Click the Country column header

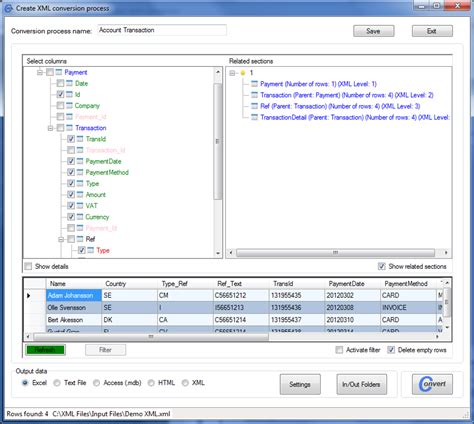[129, 284]
